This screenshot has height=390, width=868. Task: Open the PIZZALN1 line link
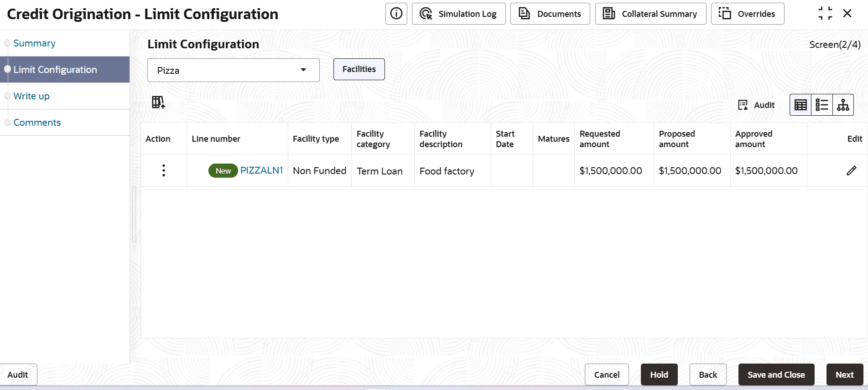coord(261,170)
